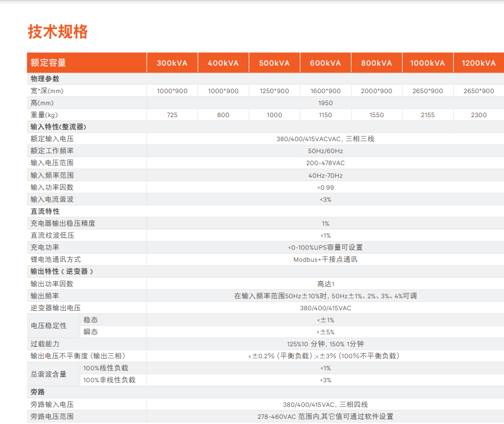Click the 500kVA column header
This screenshot has width=504, height=424.
274,63
